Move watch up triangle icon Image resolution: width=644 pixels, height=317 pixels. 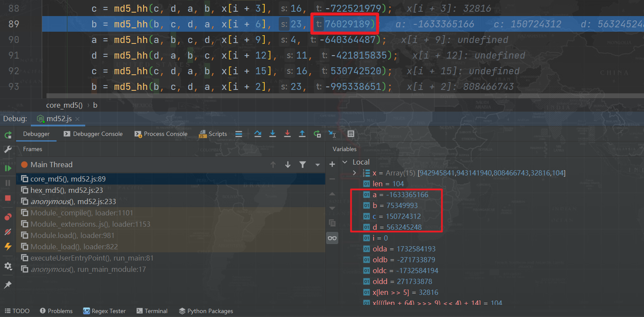[x=332, y=194]
